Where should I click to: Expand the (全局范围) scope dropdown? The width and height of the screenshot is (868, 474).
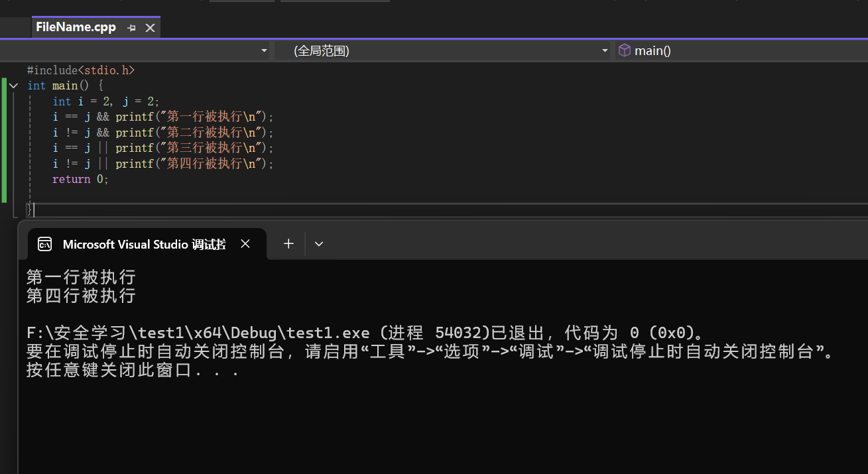(x=604, y=50)
